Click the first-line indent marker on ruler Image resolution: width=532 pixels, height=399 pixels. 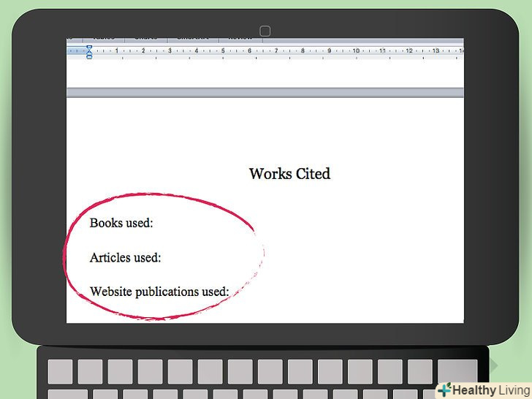point(89,47)
